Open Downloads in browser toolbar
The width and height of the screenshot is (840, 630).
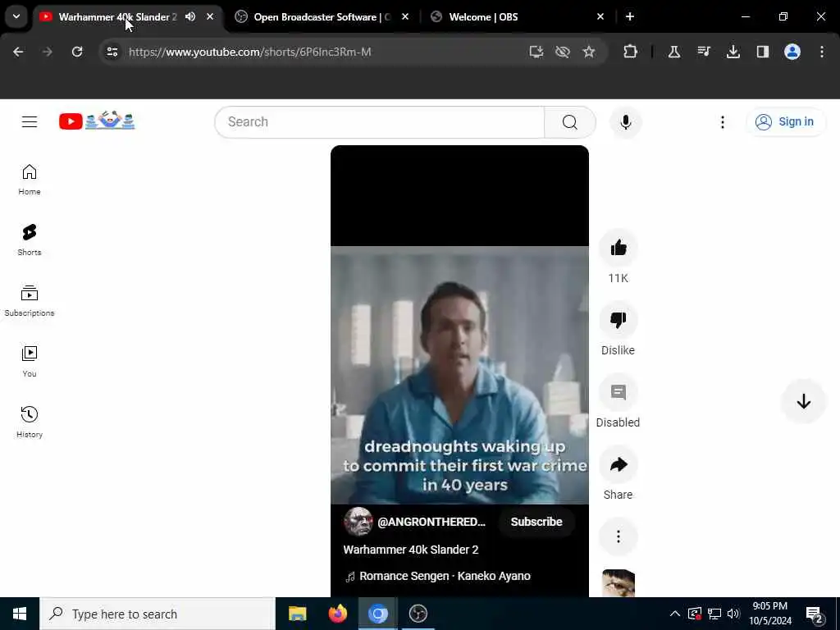pos(733,52)
